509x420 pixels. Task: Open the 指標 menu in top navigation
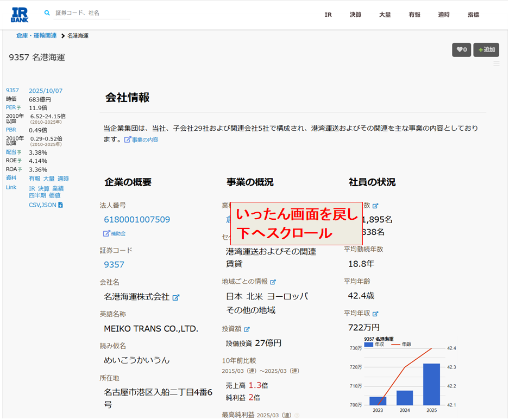[473, 15]
